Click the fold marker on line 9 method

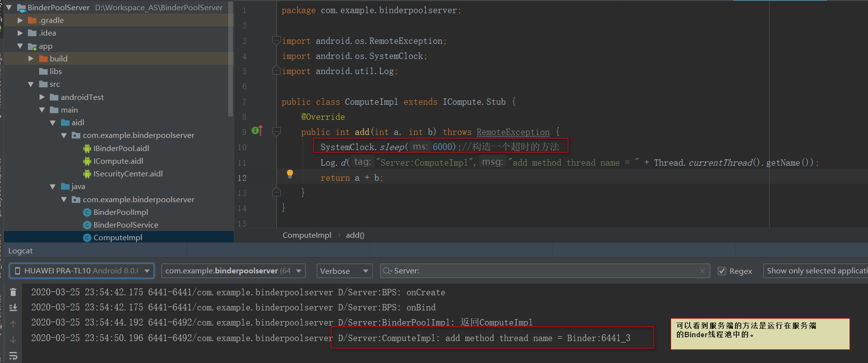[276, 132]
